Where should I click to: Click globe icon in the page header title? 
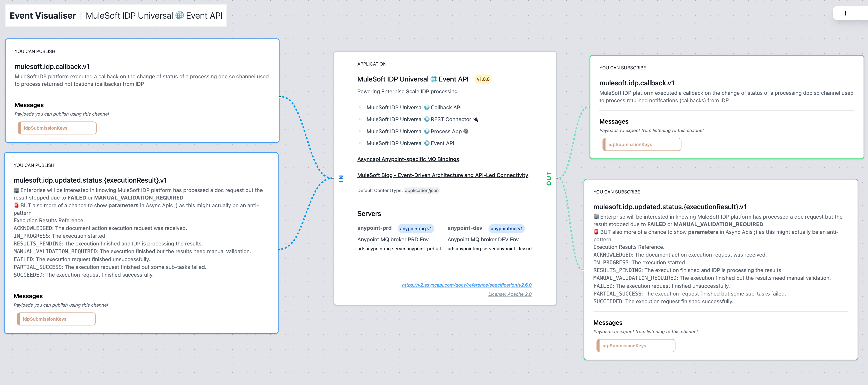pos(180,15)
